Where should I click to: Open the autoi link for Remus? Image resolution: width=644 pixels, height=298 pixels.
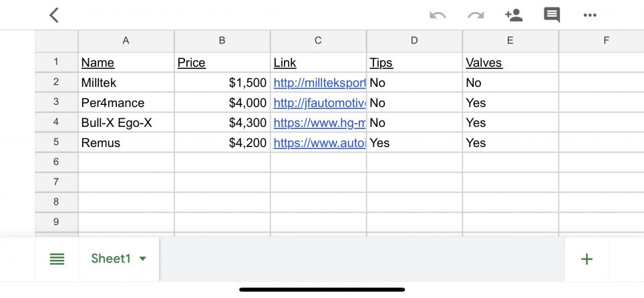tap(319, 142)
